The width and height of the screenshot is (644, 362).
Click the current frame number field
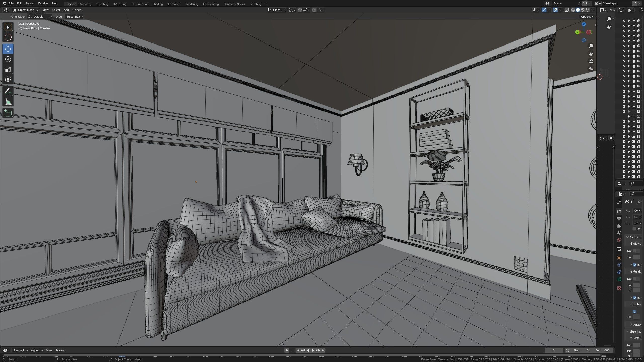(554, 350)
